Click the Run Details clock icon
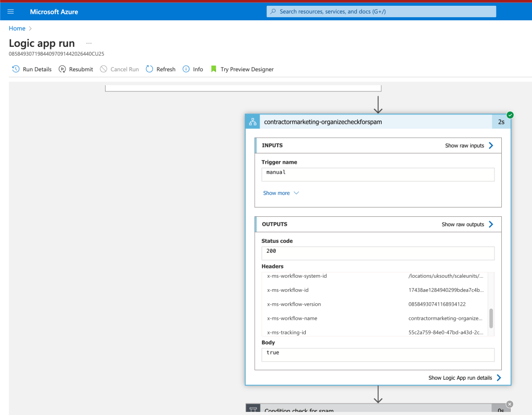The height and width of the screenshot is (415, 532). 16,69
